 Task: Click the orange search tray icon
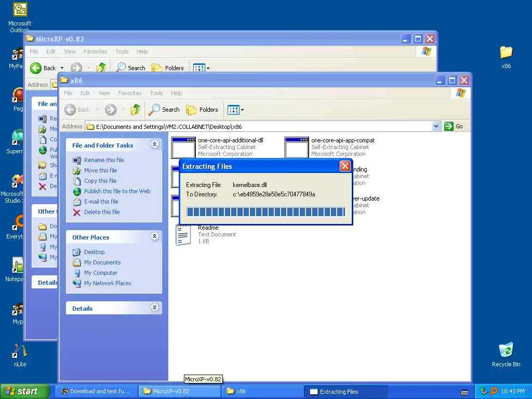point(494,391)
